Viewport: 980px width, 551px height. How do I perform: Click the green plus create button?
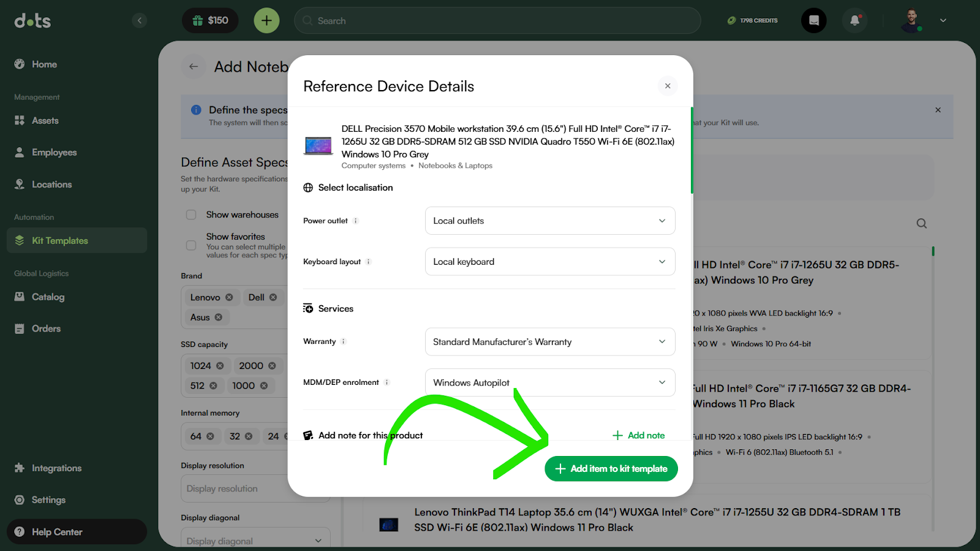click(266, 21)
